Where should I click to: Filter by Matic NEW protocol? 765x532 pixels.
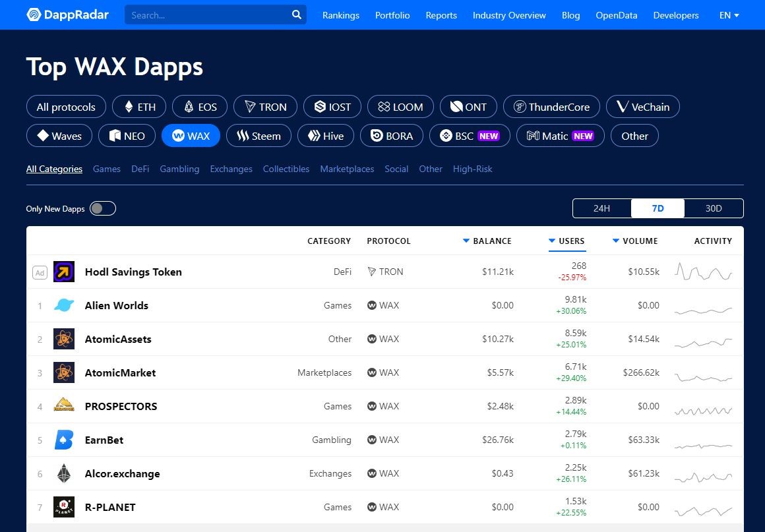tap(560, 136)
